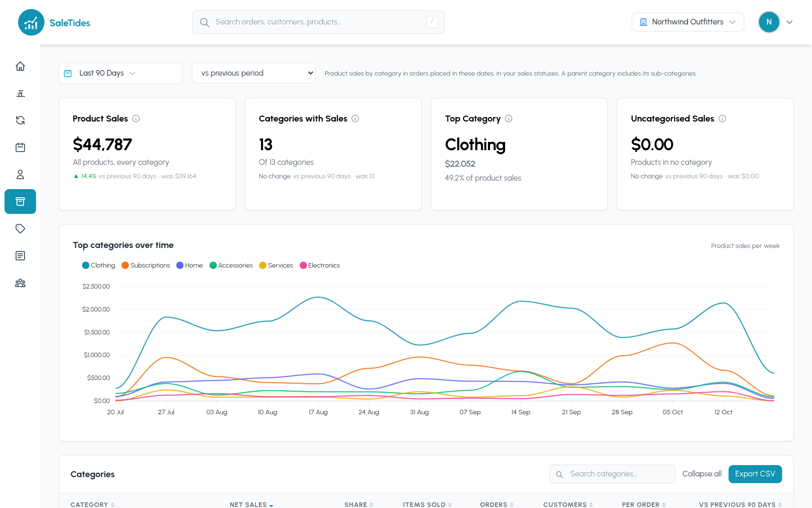Open the vs previous period comparison dropdown
This screenshot has height=508, width=812.
click(254, 73)
